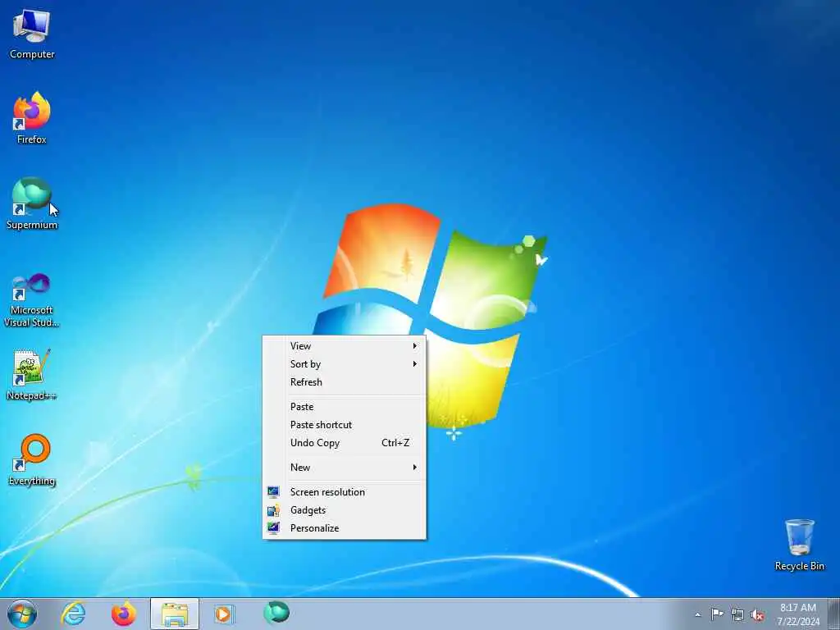Open Windows Media Player from the taskbar

click(224, 614)
